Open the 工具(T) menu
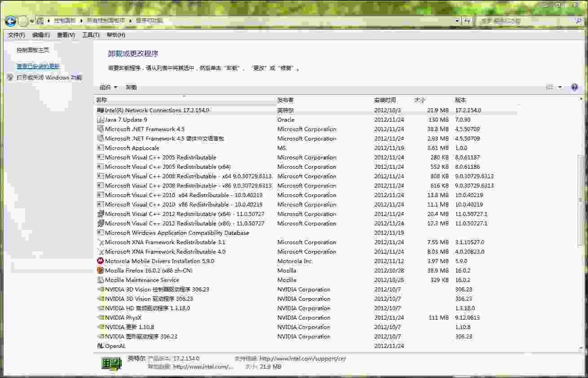Image resolution: width=588 pixels, height=378 pixels. click(x=91, y=35)
